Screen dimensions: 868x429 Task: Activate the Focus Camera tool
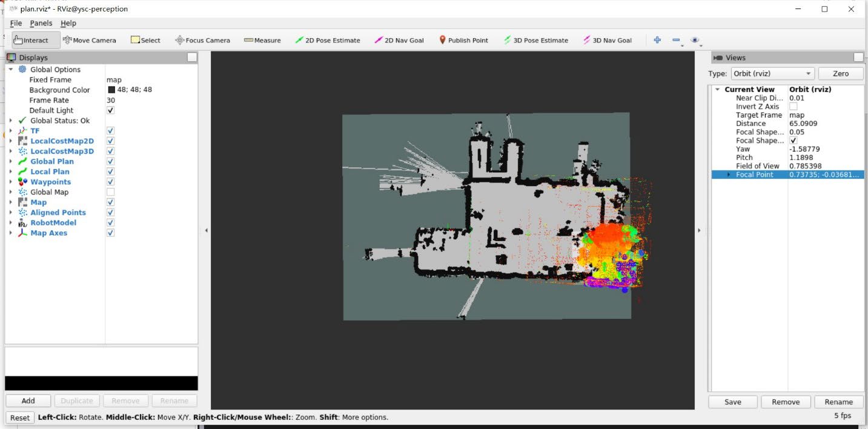pyautogui.click(x=202, y=40)
